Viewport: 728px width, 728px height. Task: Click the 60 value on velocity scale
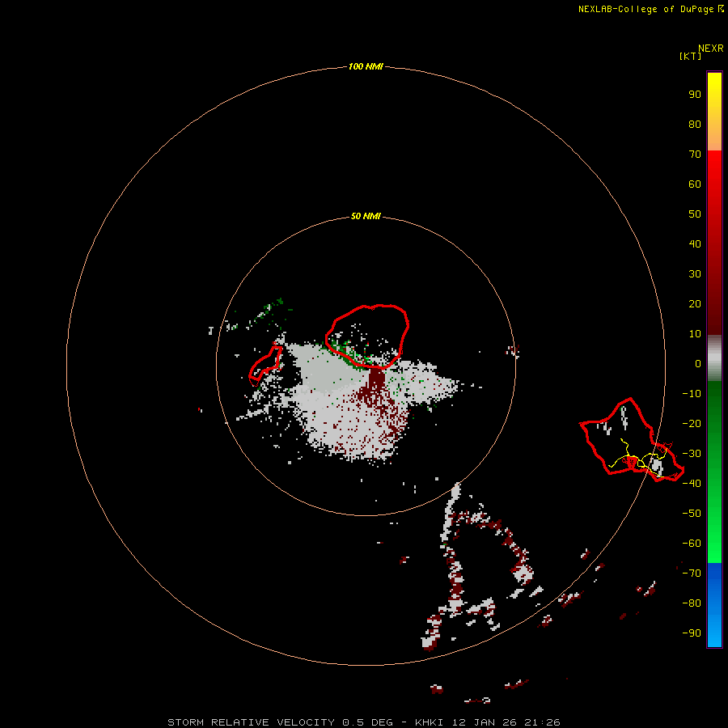[x=695, y=184]
